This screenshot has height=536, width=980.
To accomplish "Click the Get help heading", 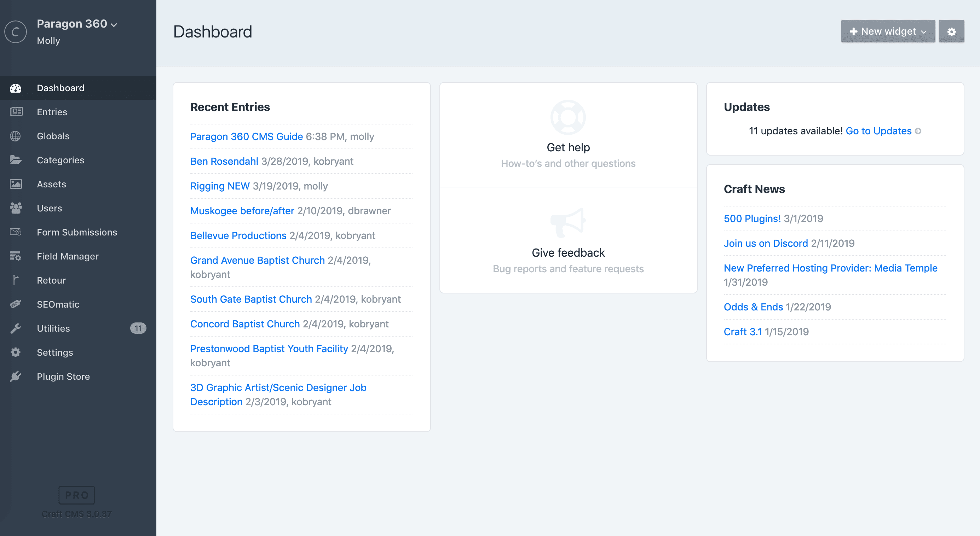I will tap(568, 147).
